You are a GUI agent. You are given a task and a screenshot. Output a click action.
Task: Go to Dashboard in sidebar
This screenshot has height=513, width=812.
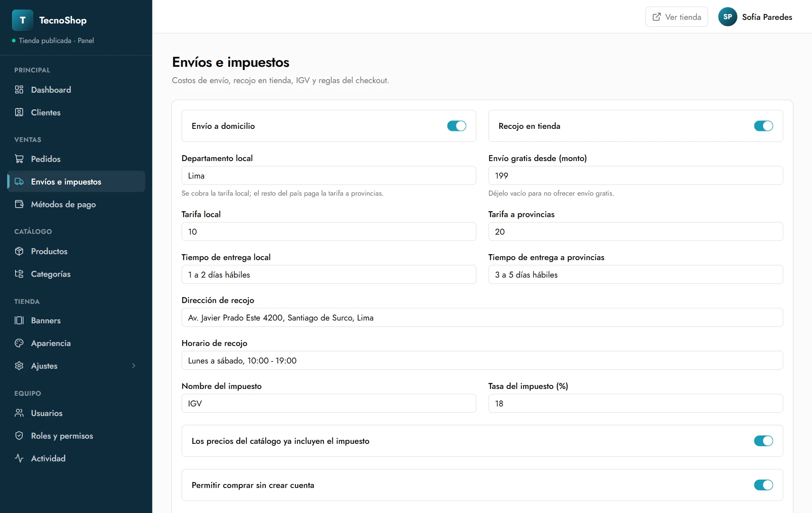point(76,89)
